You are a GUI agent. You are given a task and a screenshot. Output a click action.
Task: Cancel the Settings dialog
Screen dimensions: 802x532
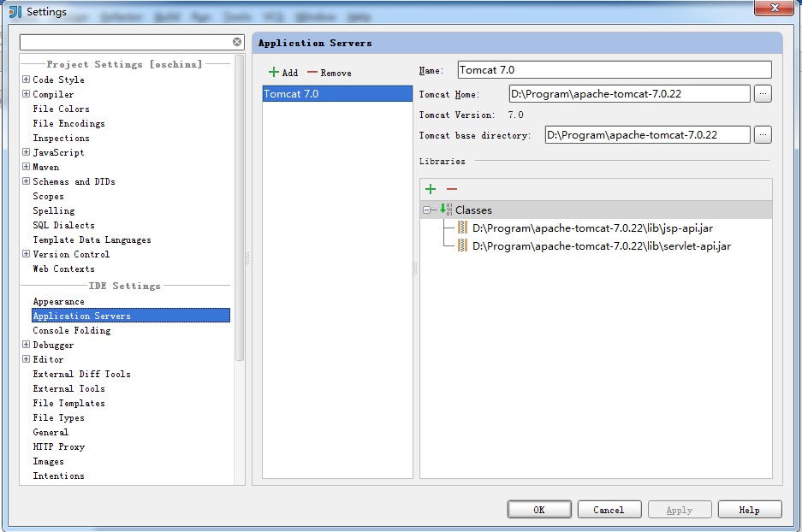click(x=609, y=510)
